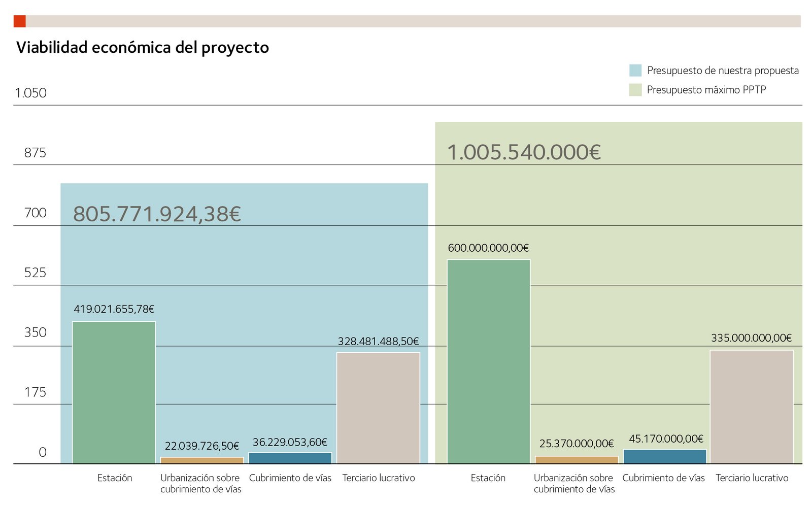Viewport: 812px width, 505px height.
Task: Pick the Cubrimiento de vías bar valued 45.170.000,00€
Action: (664, 456)
